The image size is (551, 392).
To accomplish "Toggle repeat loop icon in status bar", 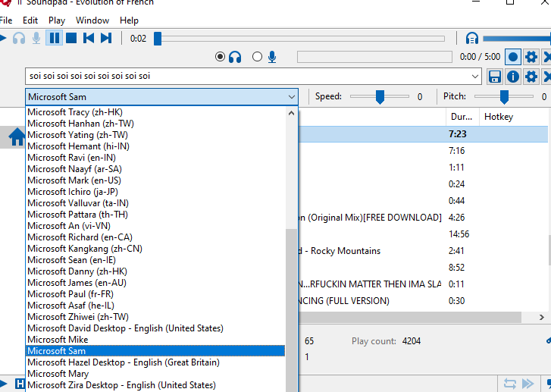I will click(510, 384).
